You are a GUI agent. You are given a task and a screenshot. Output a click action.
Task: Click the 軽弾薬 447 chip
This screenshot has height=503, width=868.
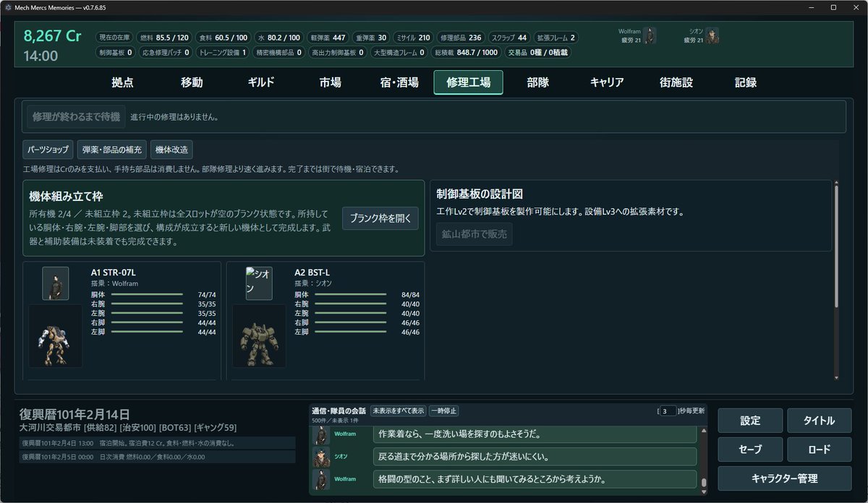tap(328, 38)
